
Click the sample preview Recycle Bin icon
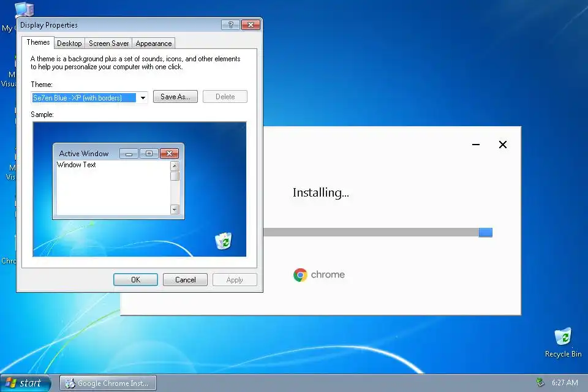[x=224, y=241]
